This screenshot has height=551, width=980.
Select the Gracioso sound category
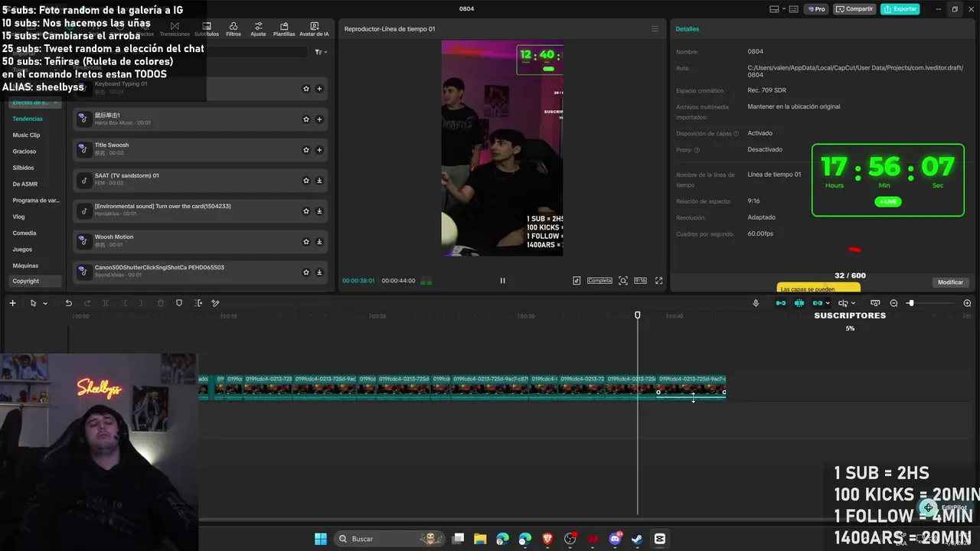[24, 152]
